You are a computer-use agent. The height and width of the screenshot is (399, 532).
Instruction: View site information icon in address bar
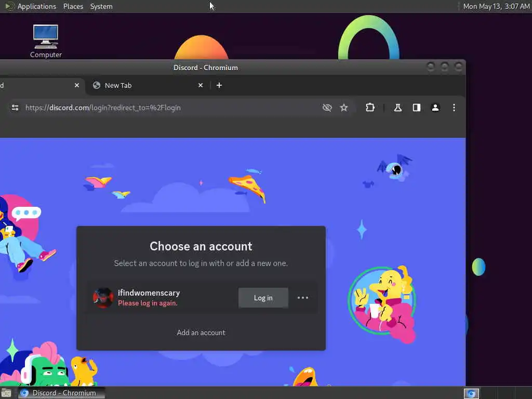point(15,108)
